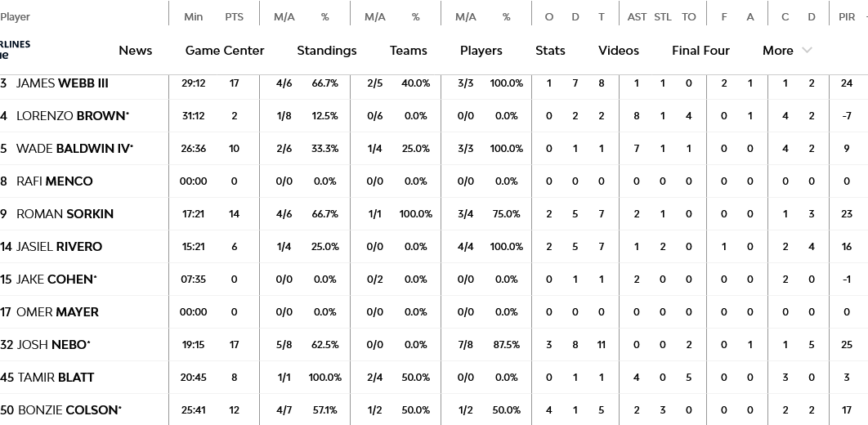The image size is (868, 425).
Task: Click the PIR column header
Action: coord(846,16)
